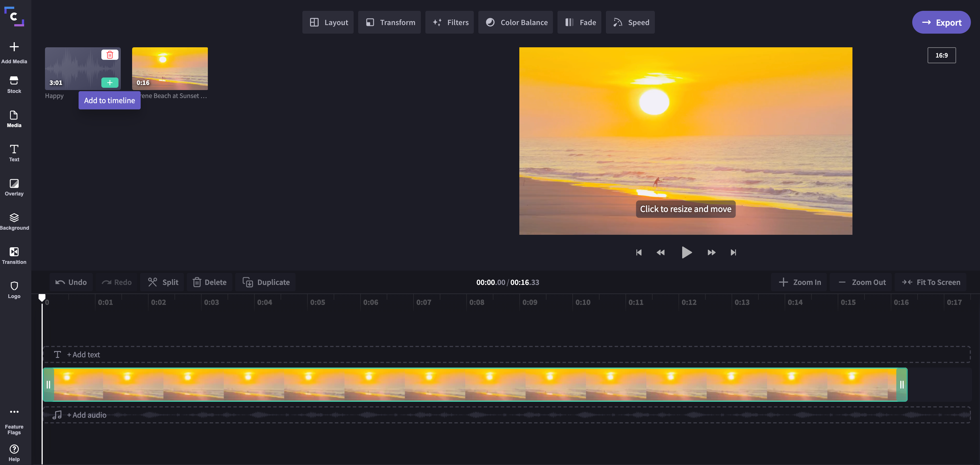The width and height of the screenshot is (980, 465).
Task: Open the Transform tool
Action: coord(389,23)
